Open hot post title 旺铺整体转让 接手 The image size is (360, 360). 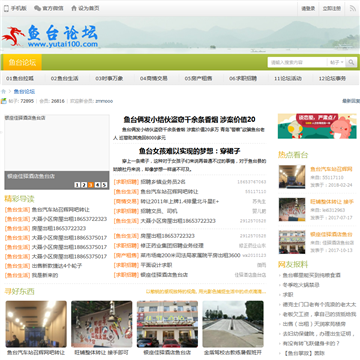click(332, 202)
